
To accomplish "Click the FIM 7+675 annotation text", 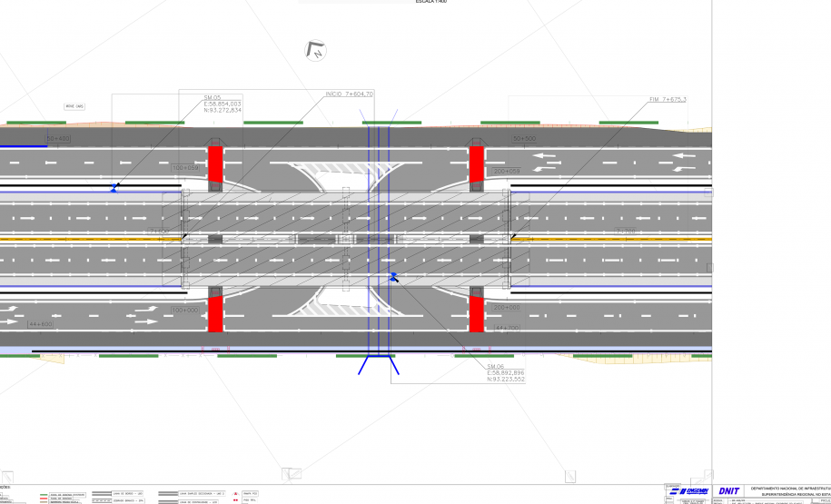I will pos(668,99).
